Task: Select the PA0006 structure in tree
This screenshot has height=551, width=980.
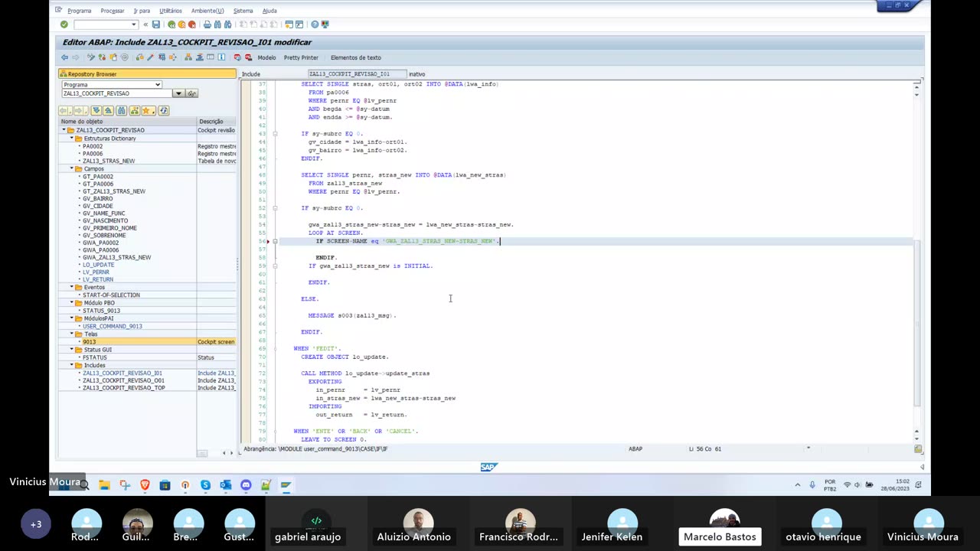Action: (x=93, y=154)
